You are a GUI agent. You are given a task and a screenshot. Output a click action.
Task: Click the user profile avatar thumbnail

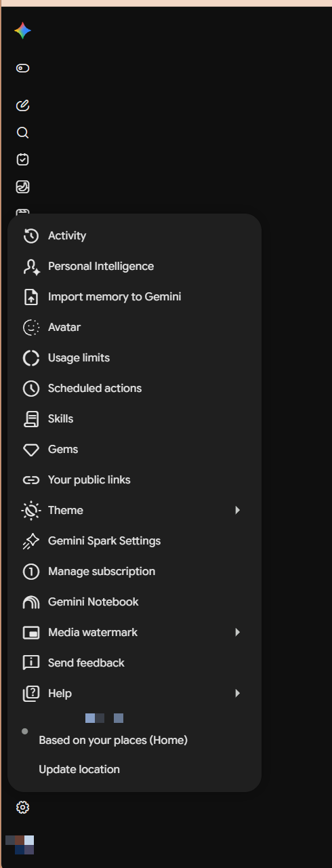click(x=20, y=844)
